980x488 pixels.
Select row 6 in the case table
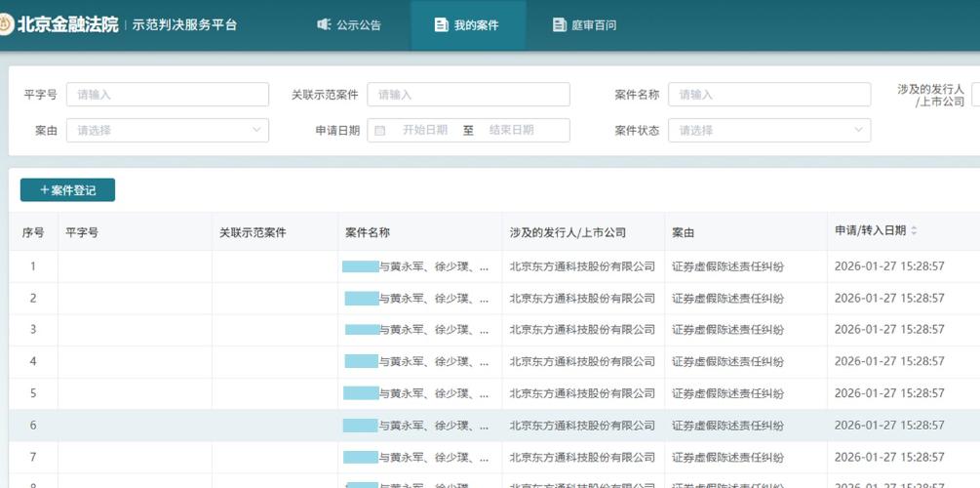[33, 426]
